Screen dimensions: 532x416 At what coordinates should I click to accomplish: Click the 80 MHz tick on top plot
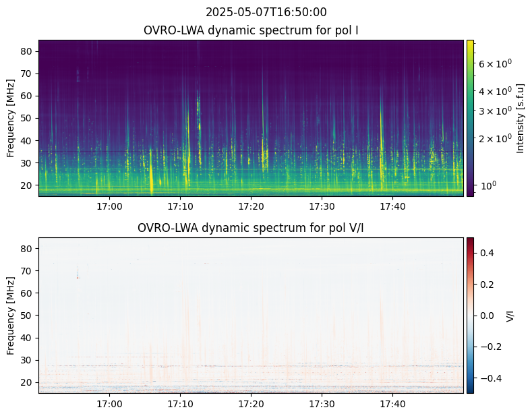(27, 51)
